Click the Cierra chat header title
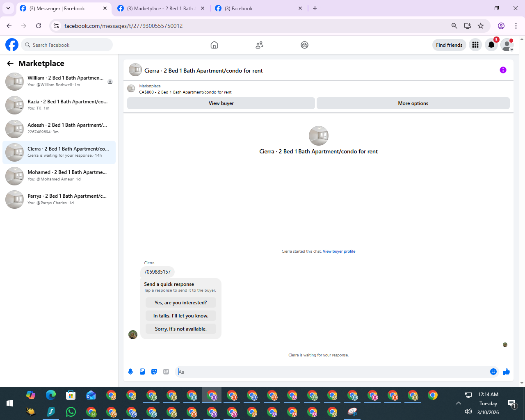 coord(203,71)
